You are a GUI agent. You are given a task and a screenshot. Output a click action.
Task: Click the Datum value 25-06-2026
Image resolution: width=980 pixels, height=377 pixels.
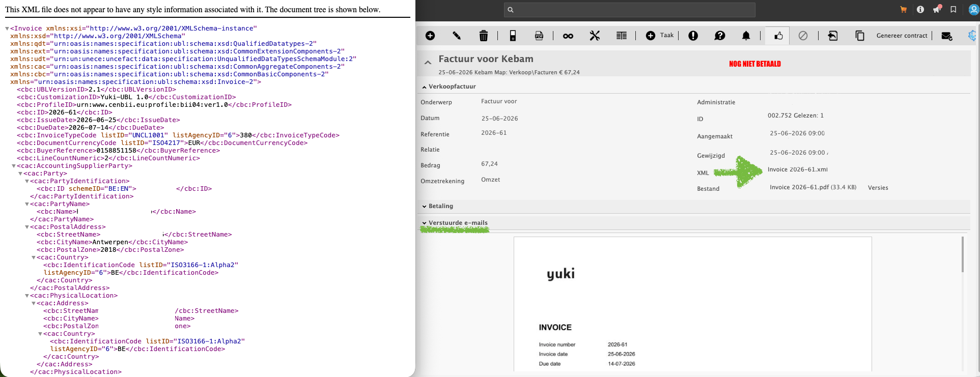click(x=499, y=119)
